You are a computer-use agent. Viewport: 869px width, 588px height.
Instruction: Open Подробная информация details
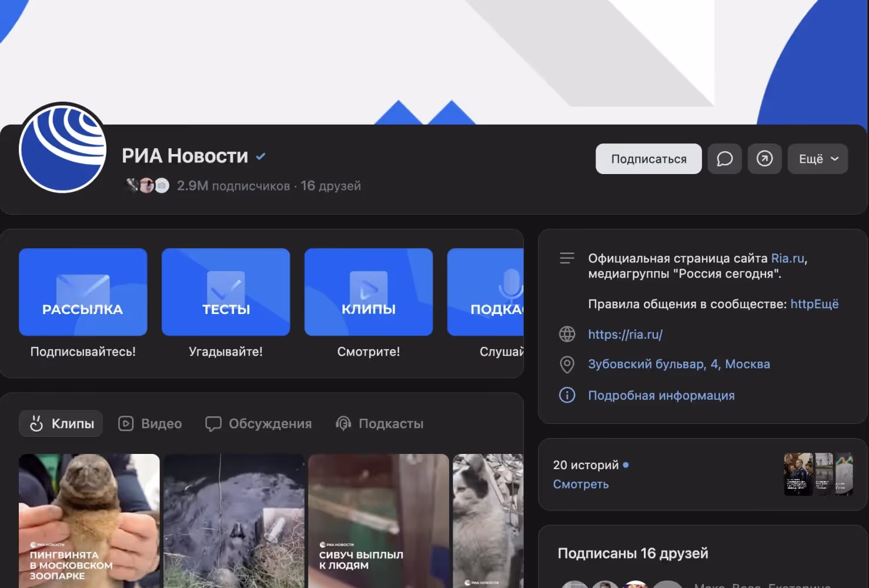click(x=661, y=396)
